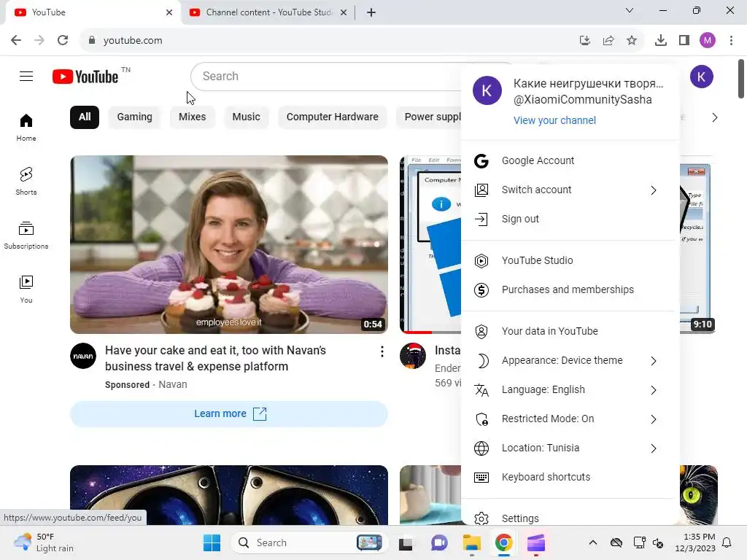
Task: Reload the YouTube page
Action: pyautogui.click(x=63, y=40)
